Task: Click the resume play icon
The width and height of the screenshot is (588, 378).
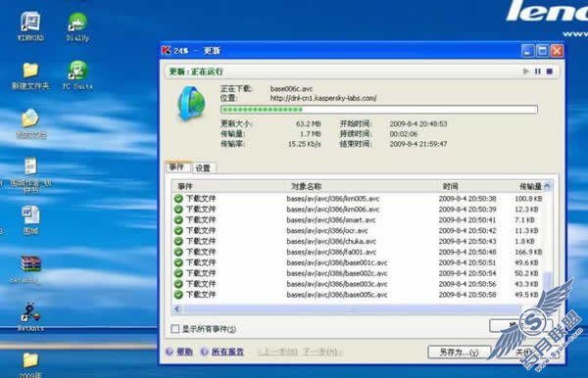Action: [x=525, y=71]
